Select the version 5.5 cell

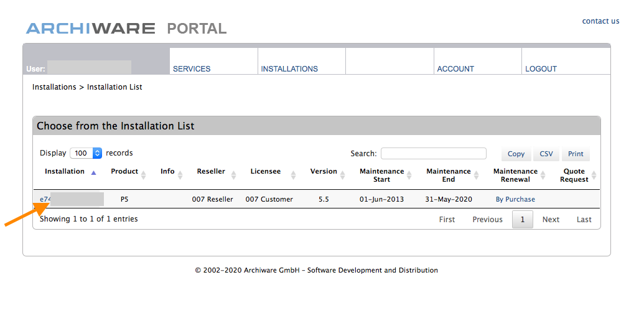[324, 199]
